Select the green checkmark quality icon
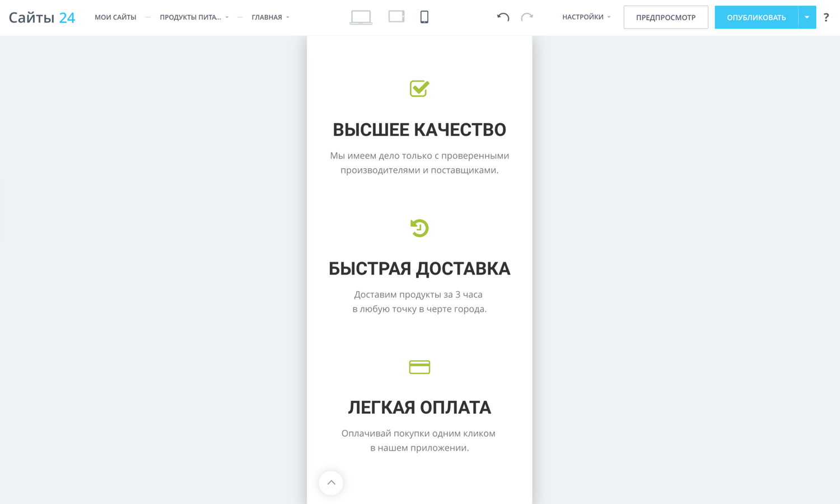 [x=419, y=88]
